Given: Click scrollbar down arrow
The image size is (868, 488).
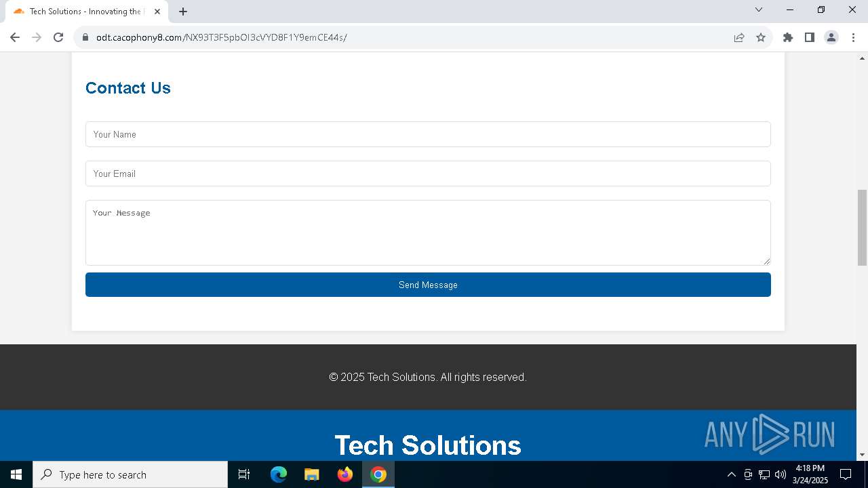Looking at the screenshot, I should (862, 455).
